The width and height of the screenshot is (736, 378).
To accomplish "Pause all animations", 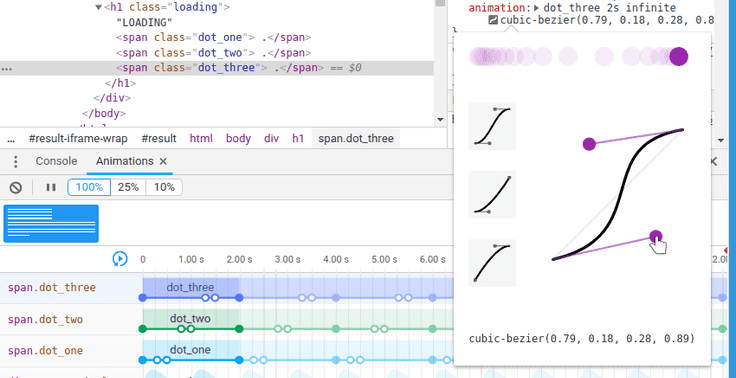I will click(x=51, y=187).
